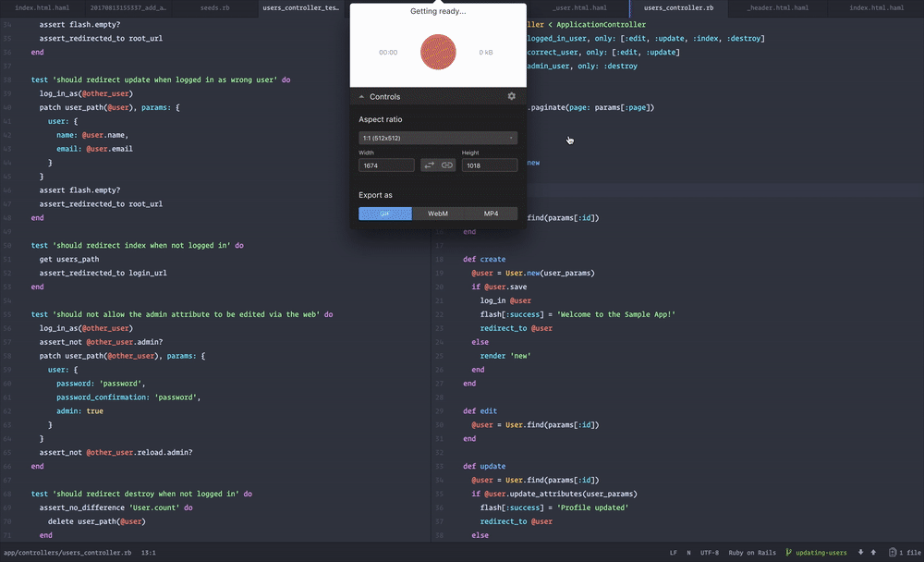
Task: Swap width and height values
Action: click(430, 165)
